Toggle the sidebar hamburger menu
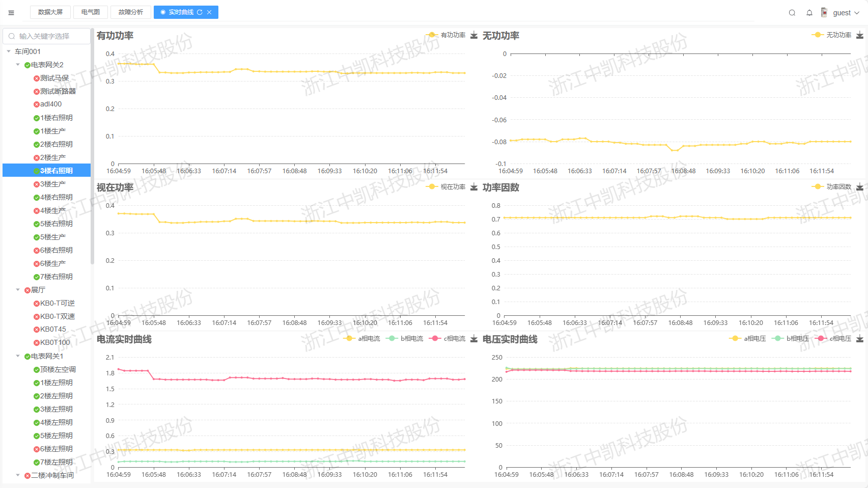Image resolution: width=868 pixels, height=488 pixels. 11,13
